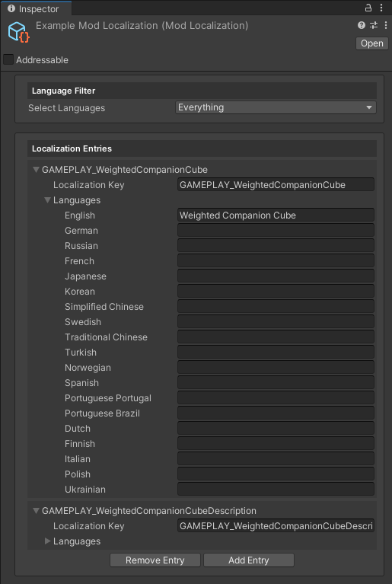
Task: Click the Norwegian translation field
Action: point(276,368)
